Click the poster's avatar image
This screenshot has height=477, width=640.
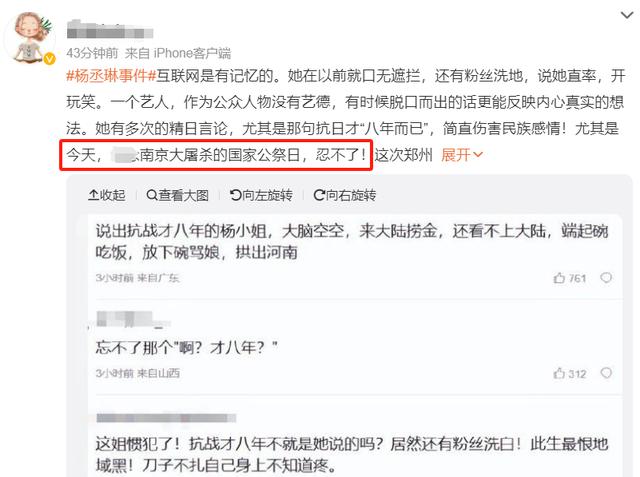tap(30, 38)
